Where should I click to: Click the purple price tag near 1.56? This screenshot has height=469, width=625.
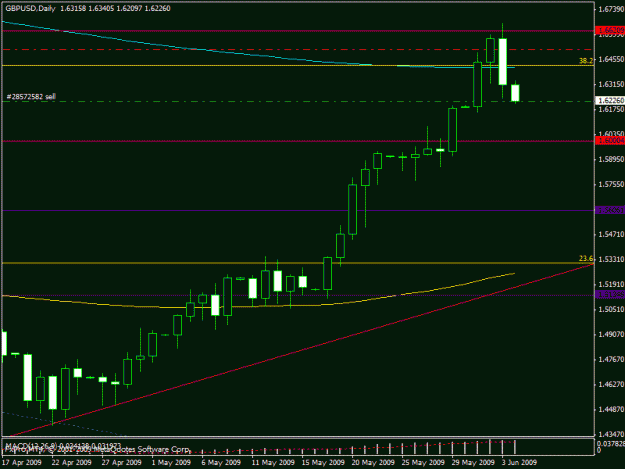(x=610, y=210)
